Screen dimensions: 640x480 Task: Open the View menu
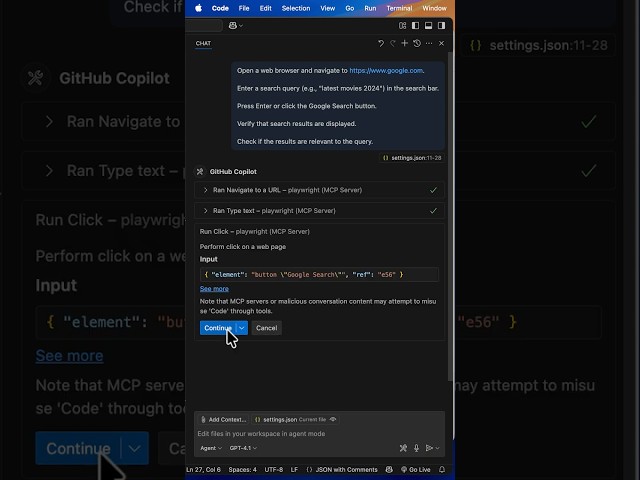click(x=327, y=8)
